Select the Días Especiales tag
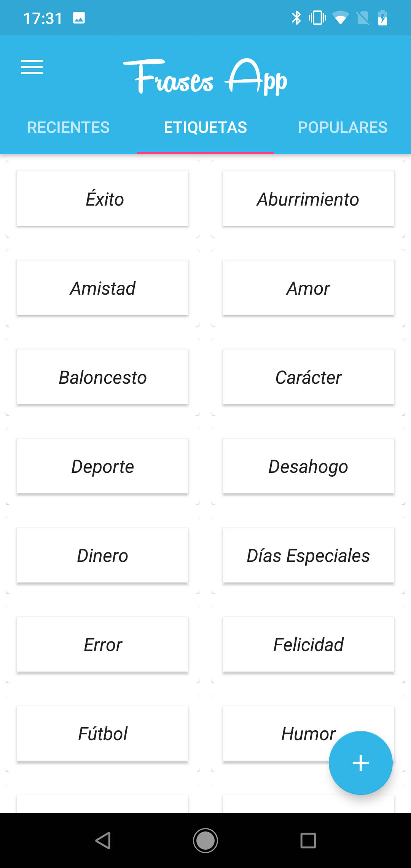 tap(308, 555)
